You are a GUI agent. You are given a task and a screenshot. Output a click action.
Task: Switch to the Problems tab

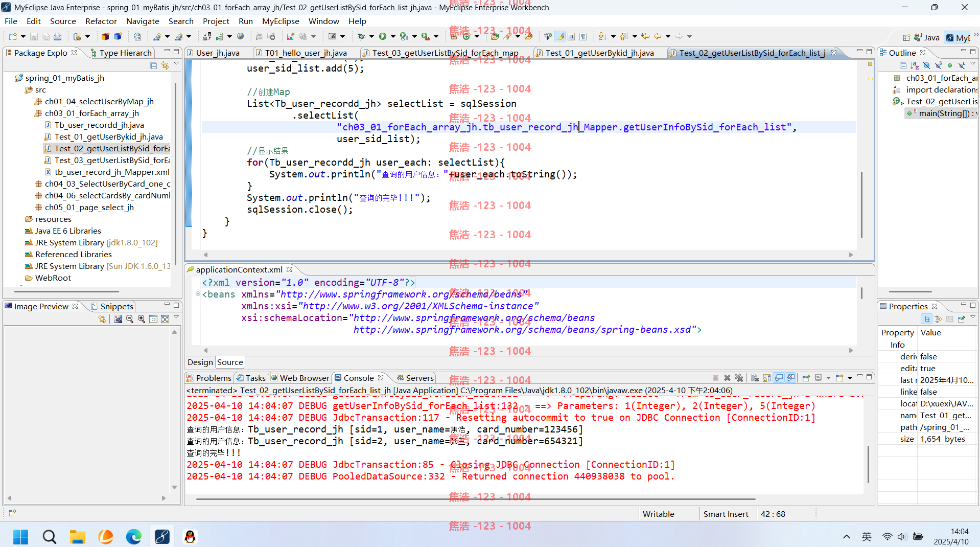click(x=209, y=378)
